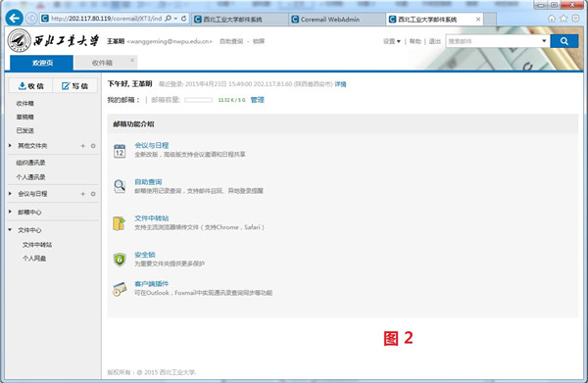Open the 会议与日程 feature link

[152, 145]
